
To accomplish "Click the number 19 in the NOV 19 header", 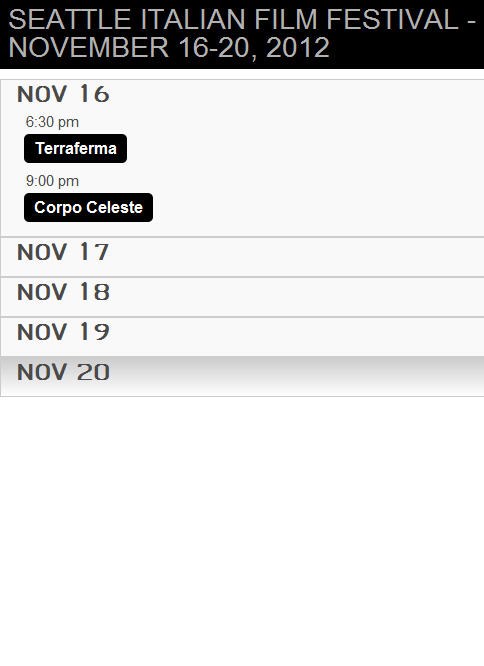I will (x=94, y=332).
